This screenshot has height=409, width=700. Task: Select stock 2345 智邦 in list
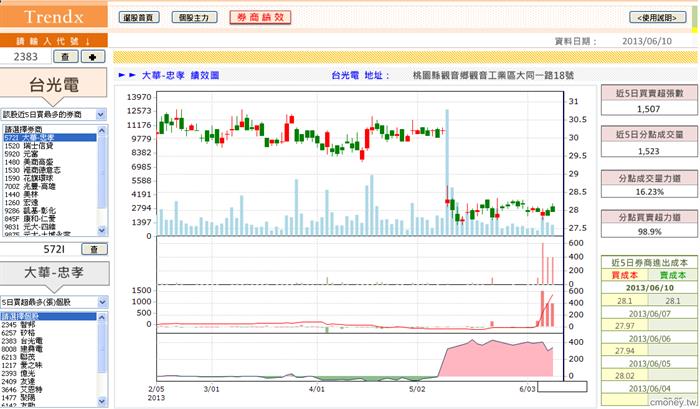pyautogui.click(x=48, y=325)
